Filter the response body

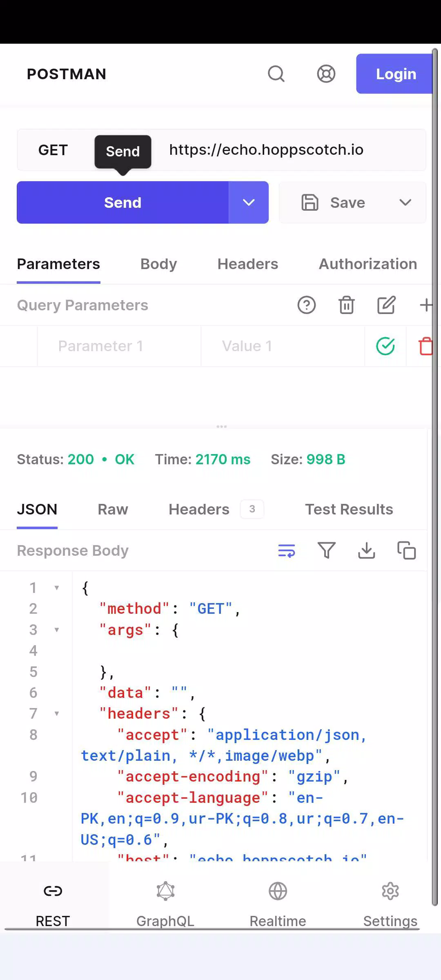(326, 550)
